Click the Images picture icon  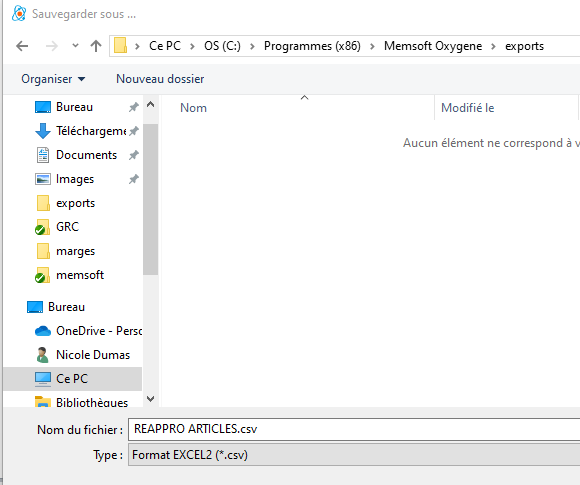click(43, 179)
